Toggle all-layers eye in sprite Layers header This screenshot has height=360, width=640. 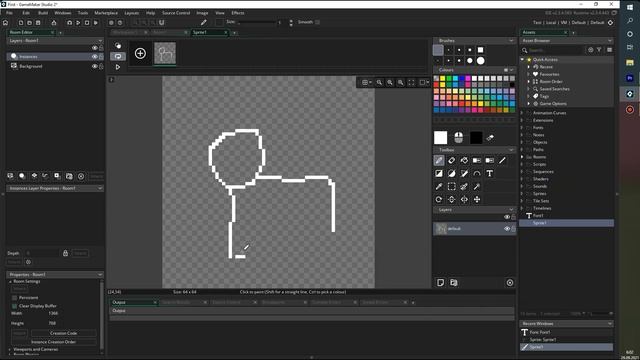click(x=507, y=217)
